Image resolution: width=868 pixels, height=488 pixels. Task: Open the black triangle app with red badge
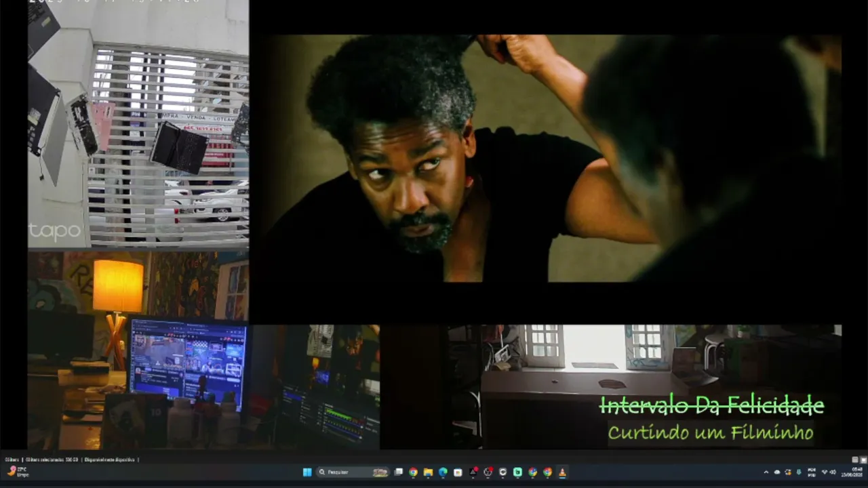[x=473, y=472]
